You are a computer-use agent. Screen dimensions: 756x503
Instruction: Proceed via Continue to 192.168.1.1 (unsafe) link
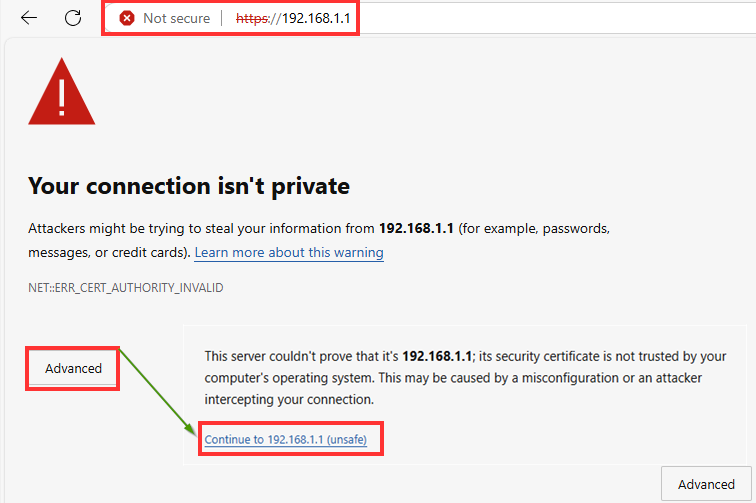(x=292, y=439)
